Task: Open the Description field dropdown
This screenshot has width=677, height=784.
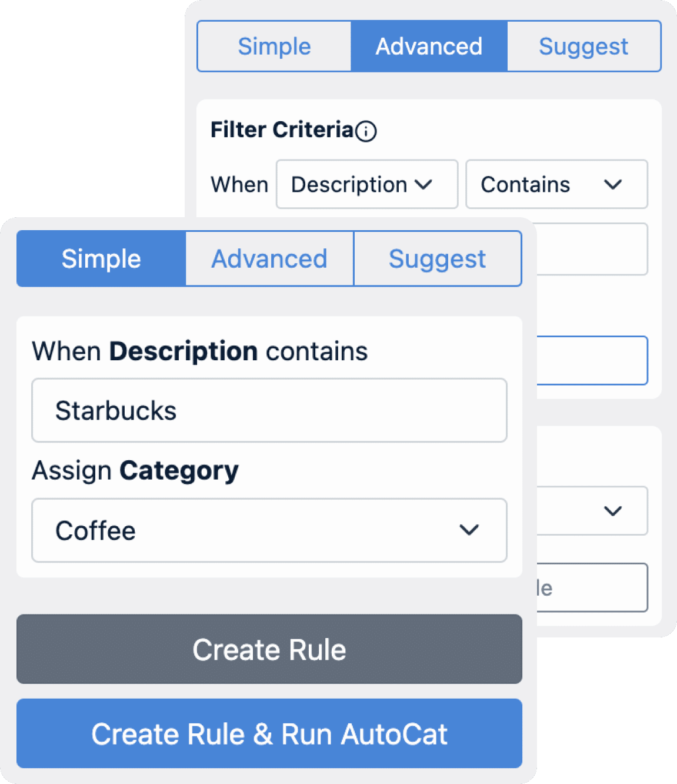Action: [x=367, y=184]
